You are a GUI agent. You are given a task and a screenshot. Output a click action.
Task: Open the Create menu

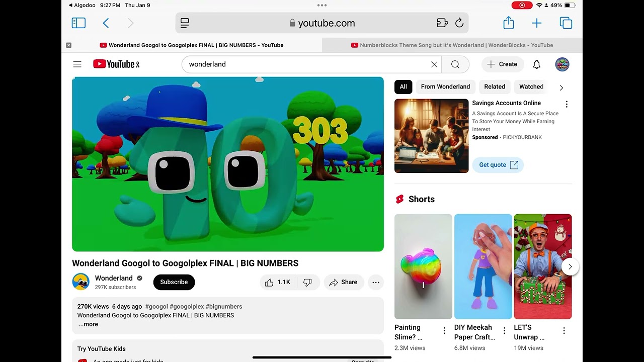503,64
